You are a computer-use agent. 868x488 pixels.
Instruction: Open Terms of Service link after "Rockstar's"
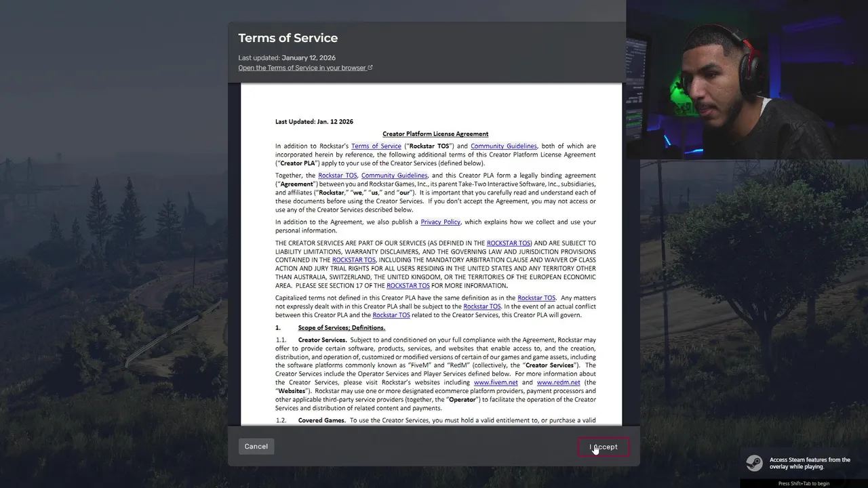tap(376, 146)
